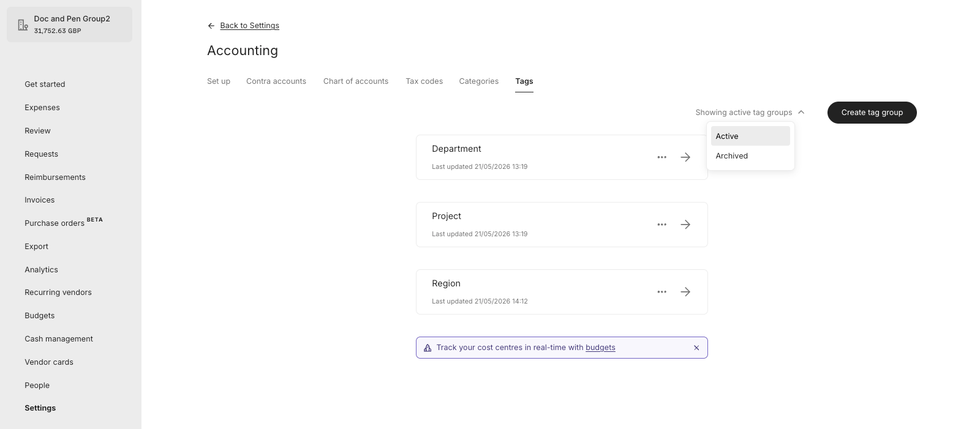Image resolution: width=980 pixels, height=429 pixels.
Task: Follow the budgets link in banner
Action: [600, 348]
